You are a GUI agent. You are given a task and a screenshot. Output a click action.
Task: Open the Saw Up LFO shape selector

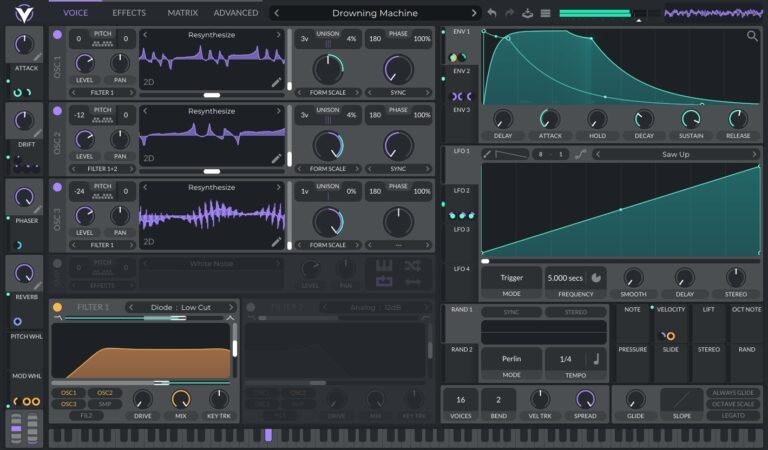coord(675,154)
